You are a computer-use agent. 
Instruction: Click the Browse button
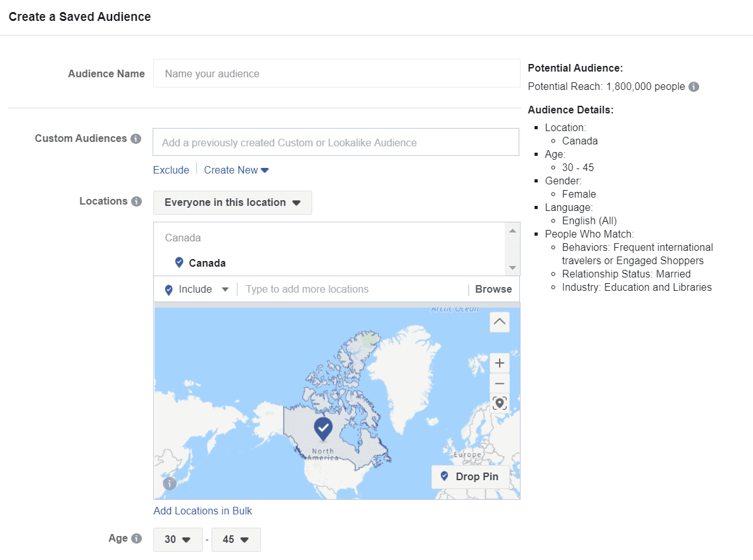coord(493,289)
